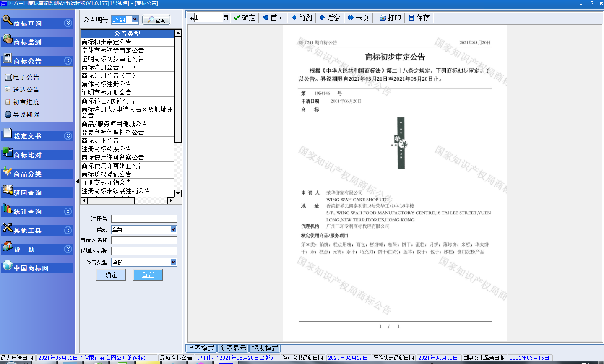Open the 公告期号 dropdown list

[135, 20]
